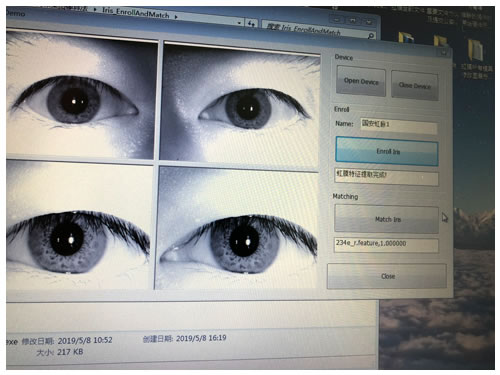
Task: Close the iris demo dialog via title bar X
Action: tap(444, 52)
